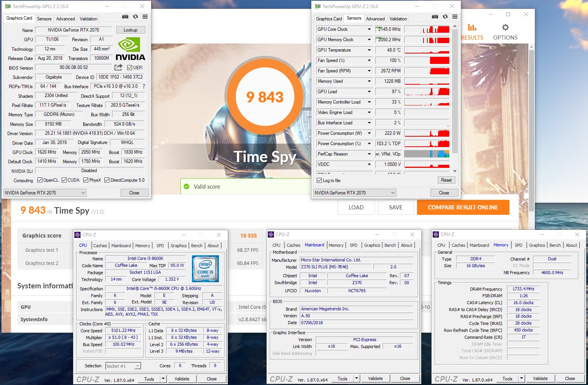Click GPU-Z title bar icon in Sensors window
The height and width of the screenshot is (385, 588).
[318, 7]
